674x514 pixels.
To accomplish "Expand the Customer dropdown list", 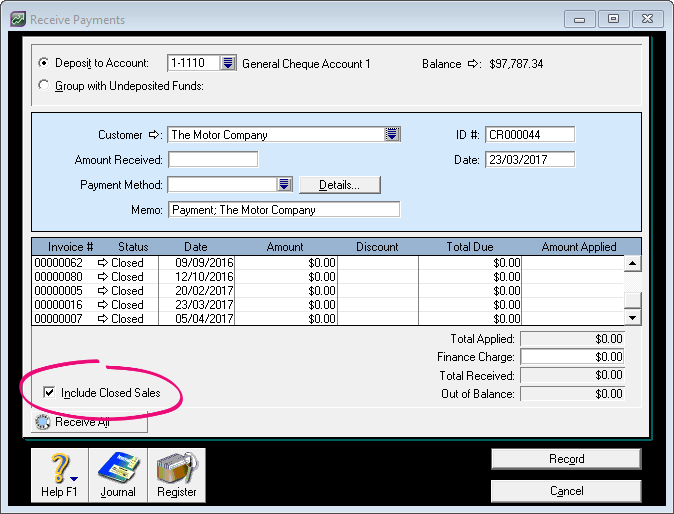I will 392,135.
